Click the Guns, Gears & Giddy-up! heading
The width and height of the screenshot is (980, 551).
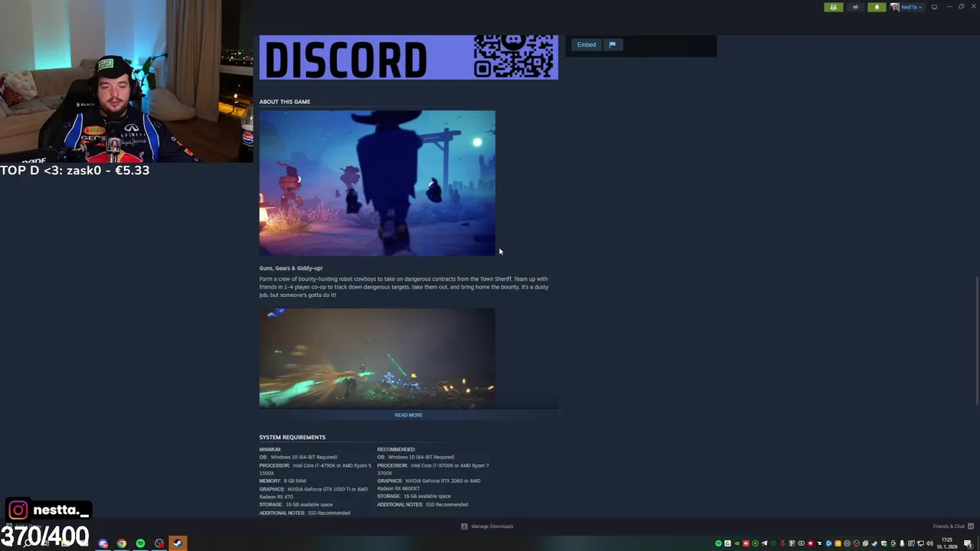pos(291,268)
